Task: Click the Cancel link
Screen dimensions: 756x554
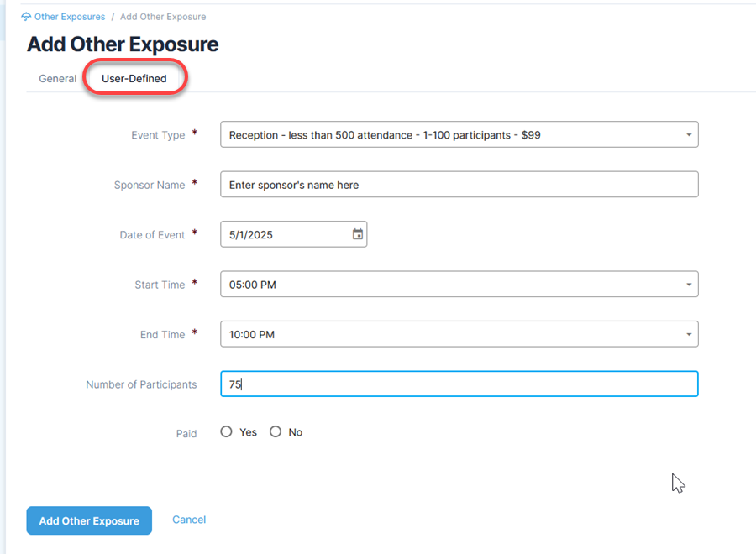Action: pyautogui.click(x=189, y=520)
